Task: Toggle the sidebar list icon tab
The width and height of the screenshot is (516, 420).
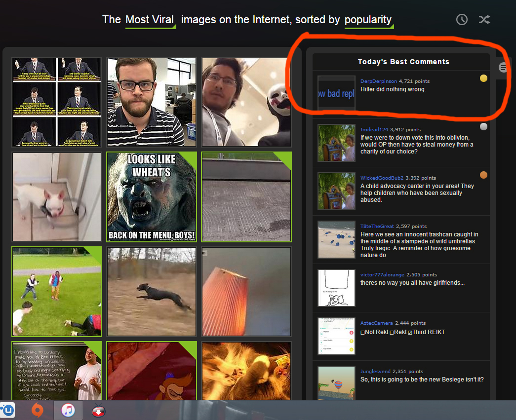Action: (503, 68)
